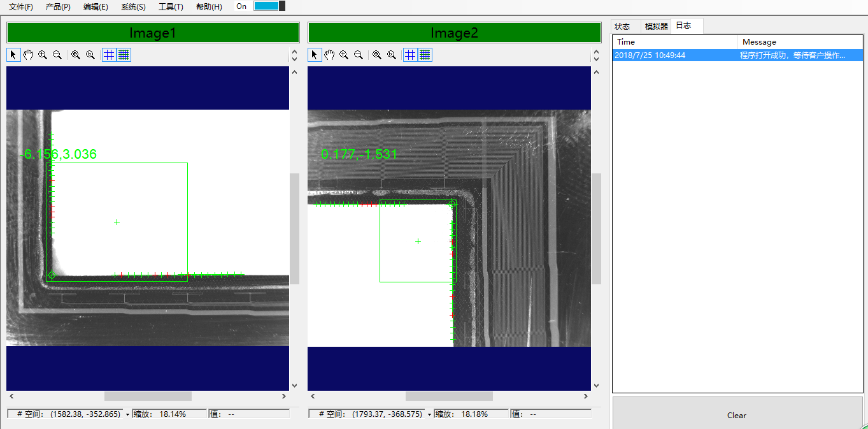
Task: Click zoom in magnifier in Image1 toolbar
Action: (43, 55)
